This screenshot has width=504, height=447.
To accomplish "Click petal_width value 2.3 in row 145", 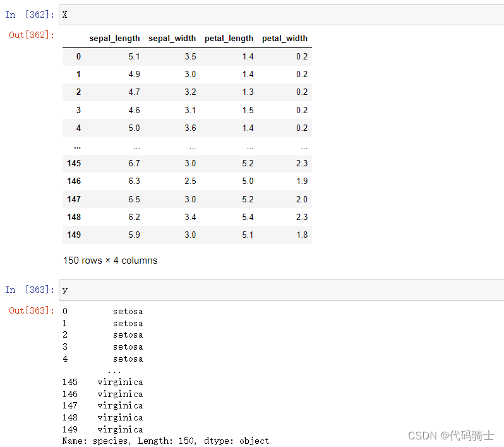I will pos(302,164).
